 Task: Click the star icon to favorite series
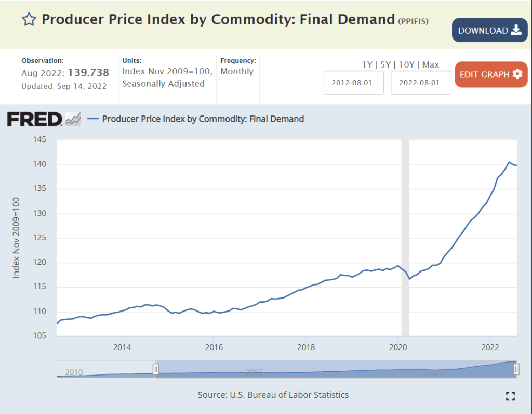pos(29,20)
